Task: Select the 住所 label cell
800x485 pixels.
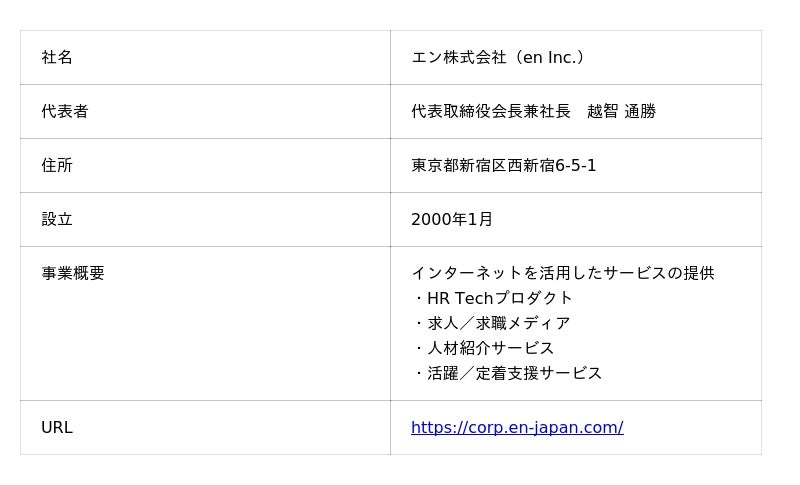Action: pos(57,166)
